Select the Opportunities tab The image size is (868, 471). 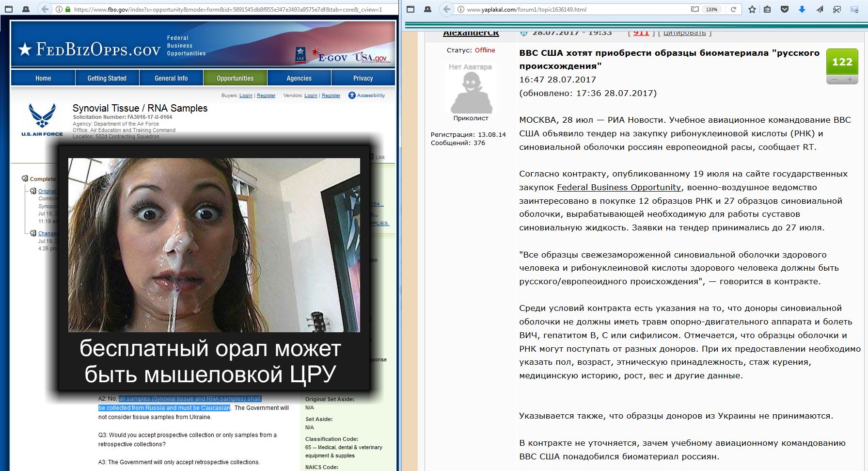235,78
